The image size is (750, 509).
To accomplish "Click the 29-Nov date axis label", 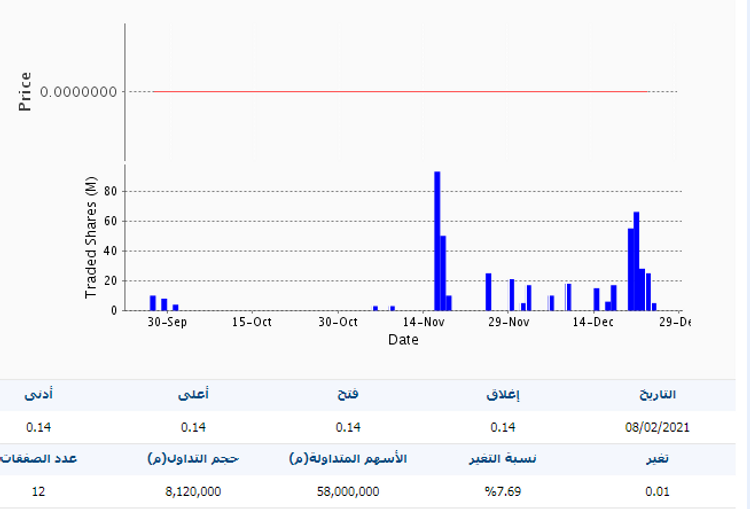I will (x=508, y=322).
